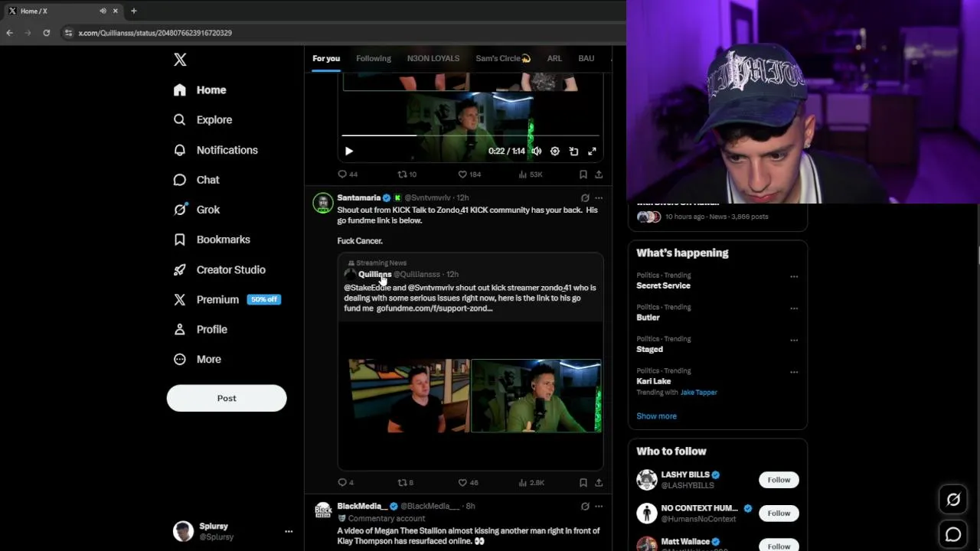Screen dimensions: 980x551
Task: Open right thumbnail in quoted post
Action: click(x=536, y=396)
